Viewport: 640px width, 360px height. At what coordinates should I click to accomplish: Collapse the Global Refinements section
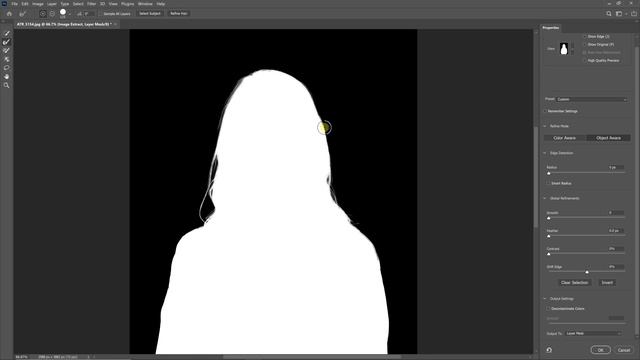[x=545, y=198]
